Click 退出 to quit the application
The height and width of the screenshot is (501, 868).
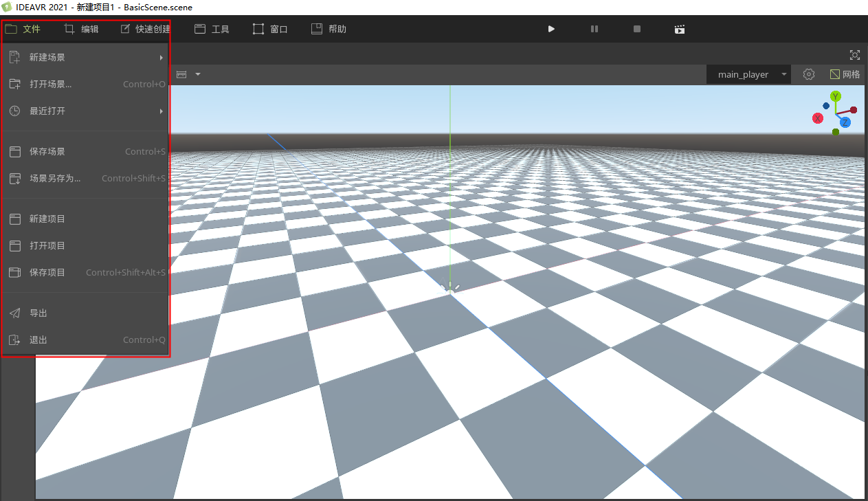(85, 340)
